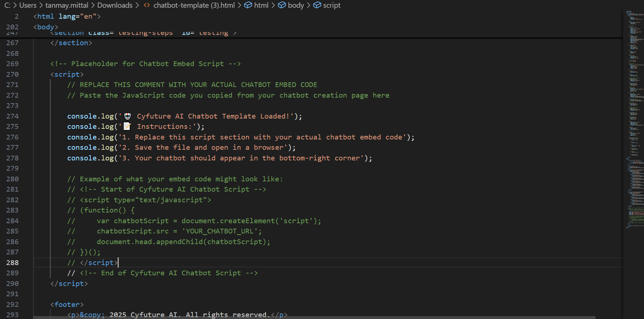Place cursor on 'YOUR_CHATBOT_URL' text
Viewport: 644px width, 319px height.
(219, 231)
